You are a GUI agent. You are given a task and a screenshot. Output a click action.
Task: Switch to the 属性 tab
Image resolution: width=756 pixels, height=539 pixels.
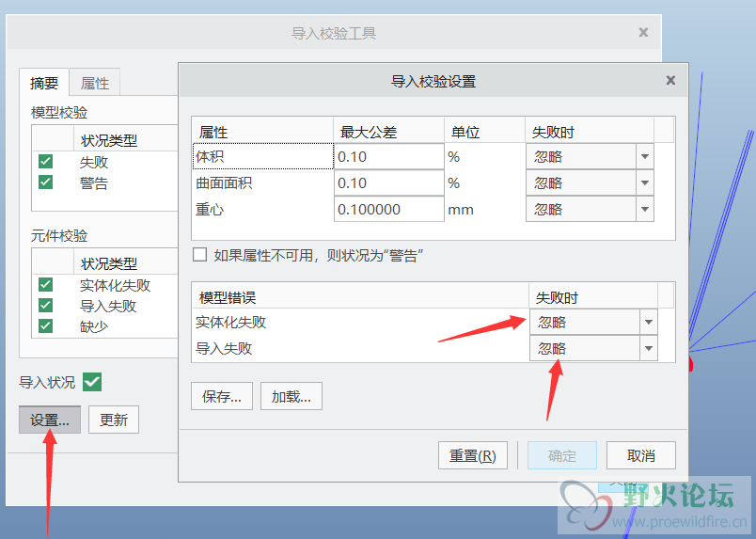pyautogui.click(x=94, y=83)
